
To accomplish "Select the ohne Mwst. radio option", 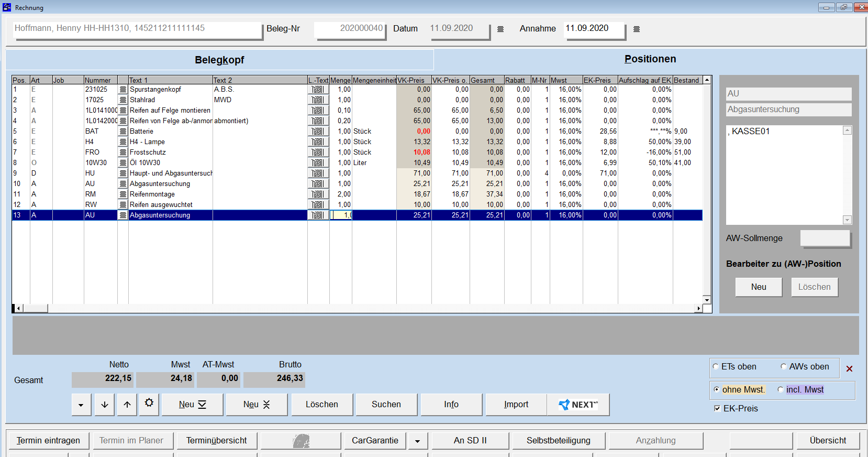I will pos(716,390).
